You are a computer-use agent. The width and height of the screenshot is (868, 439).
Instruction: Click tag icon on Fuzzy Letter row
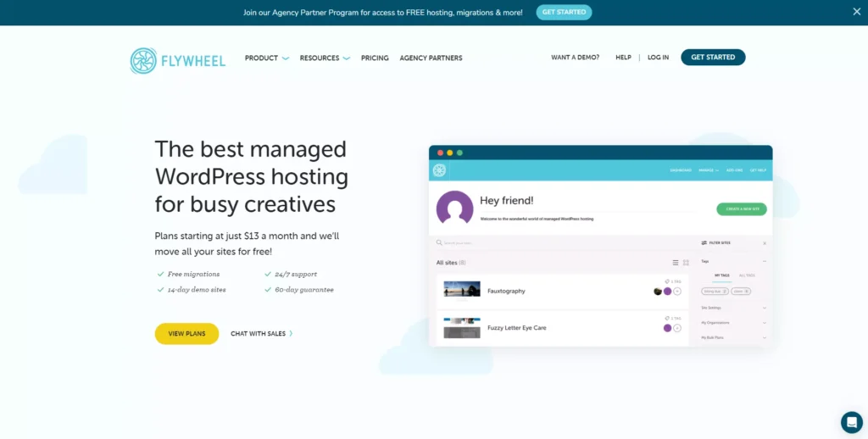[667, 319]
